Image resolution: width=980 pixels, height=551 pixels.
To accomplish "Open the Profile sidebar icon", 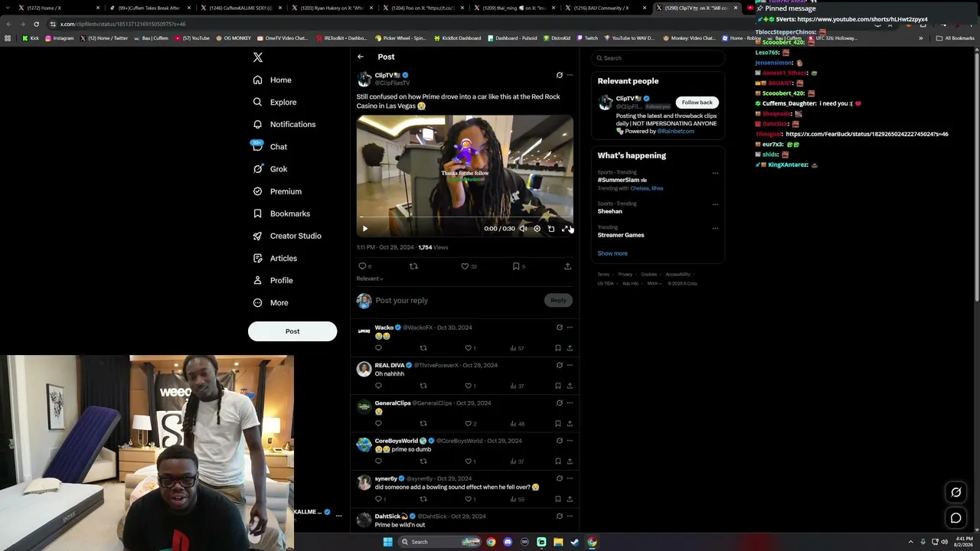I will [257, 280].
